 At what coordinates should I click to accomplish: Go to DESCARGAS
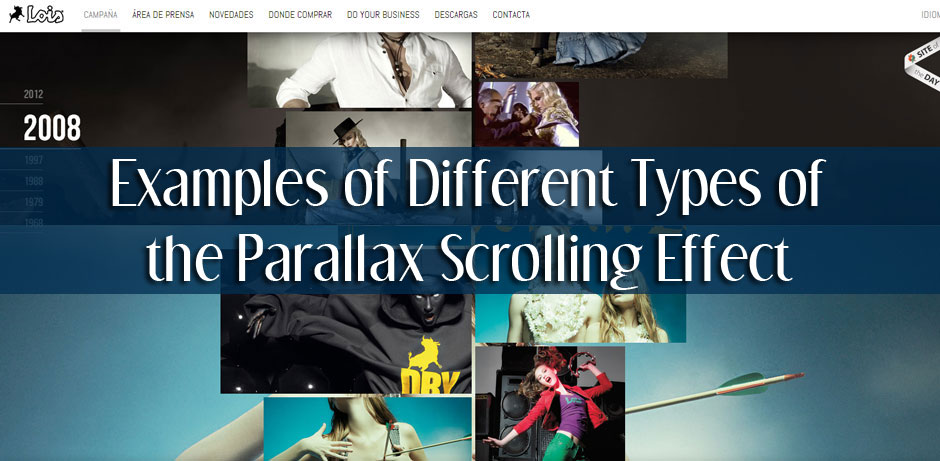456,15
